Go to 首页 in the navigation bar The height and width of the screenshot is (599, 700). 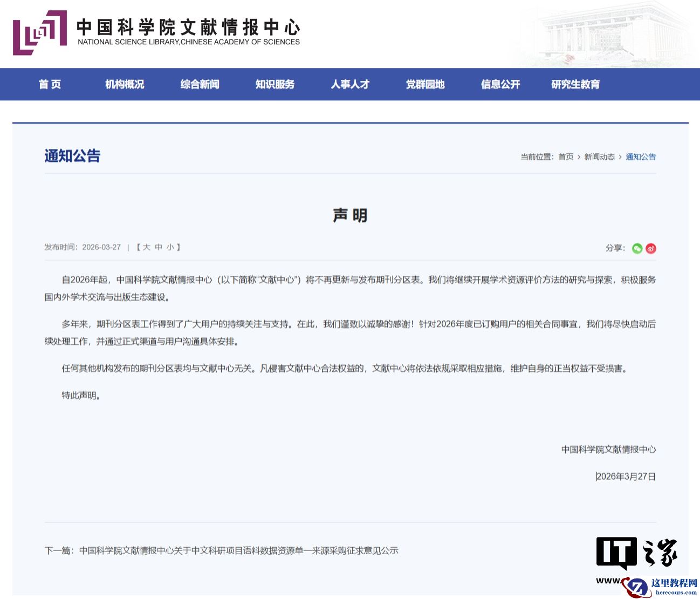pos(50,84)
